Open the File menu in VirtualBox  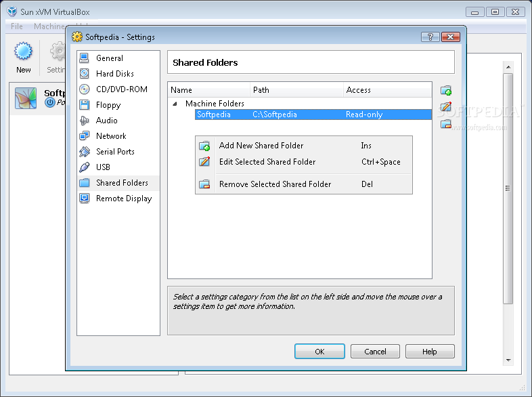coord(17,26)
